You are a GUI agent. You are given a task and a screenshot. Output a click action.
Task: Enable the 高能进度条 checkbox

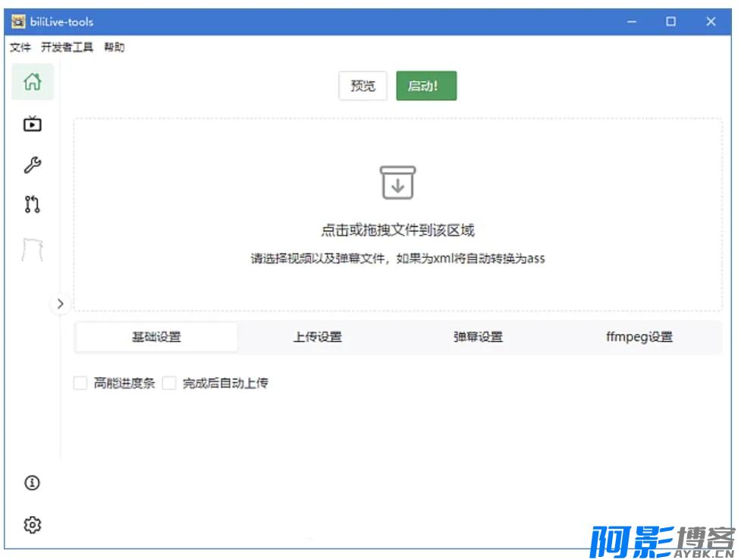click(x=80, y=383)
